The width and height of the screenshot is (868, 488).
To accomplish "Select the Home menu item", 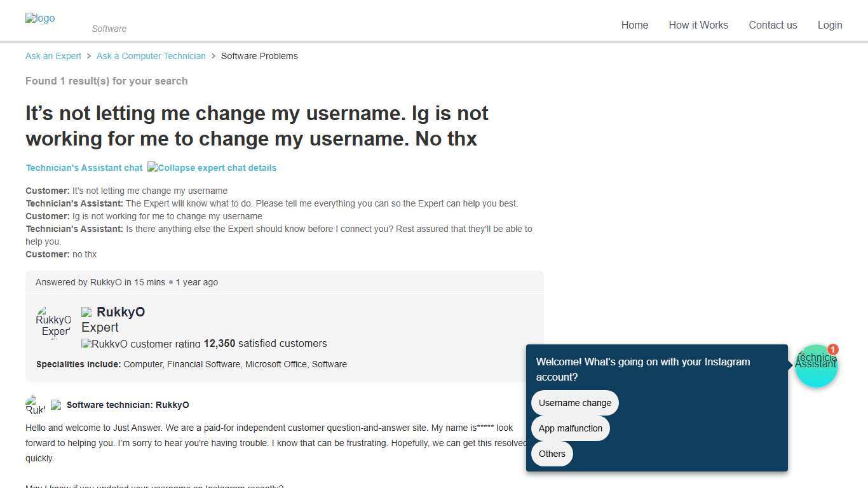I will point(634,25).
